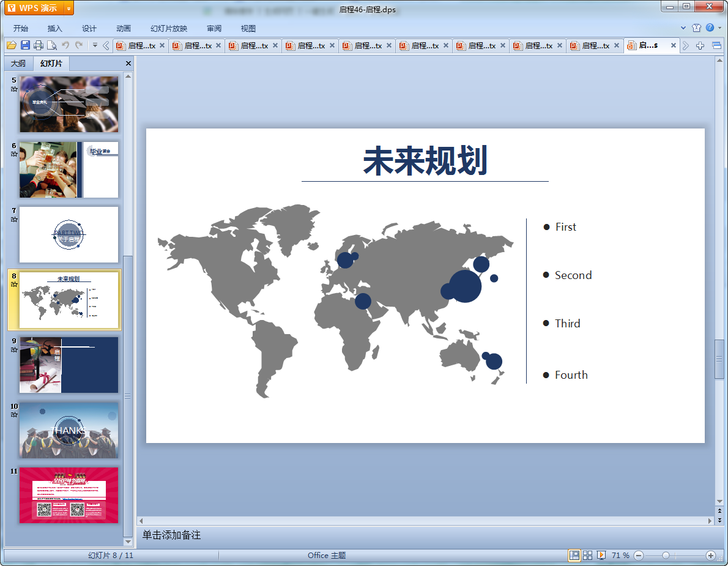Click the zoom in plus button
The image size is (728, 566).
click(710, 556)
